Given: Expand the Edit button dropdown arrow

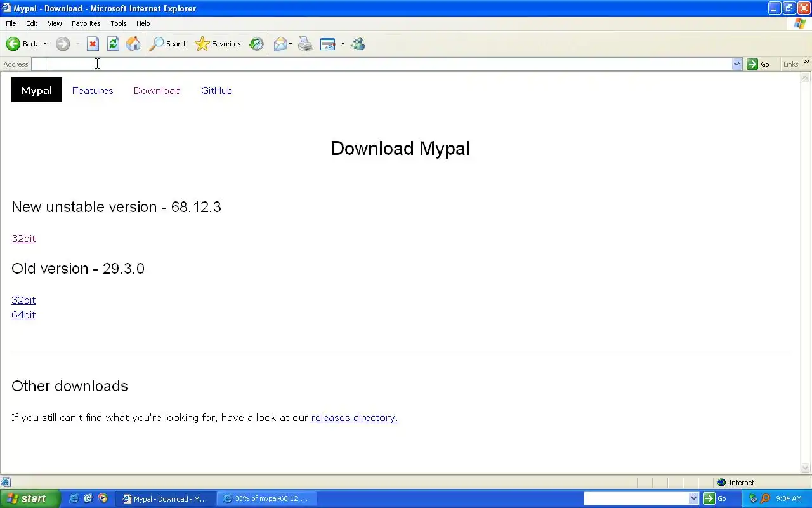Looking at the screenshot, I should point(343,44).
